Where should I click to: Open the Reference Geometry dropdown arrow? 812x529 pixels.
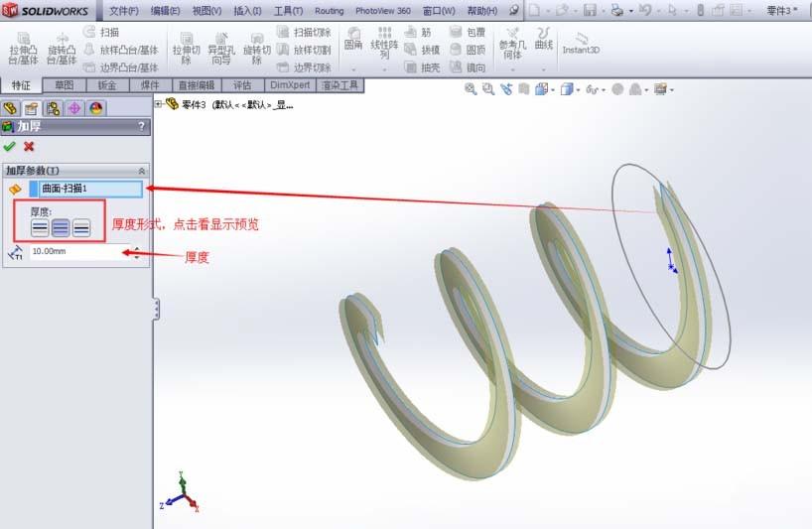click(x=512, y=69)
